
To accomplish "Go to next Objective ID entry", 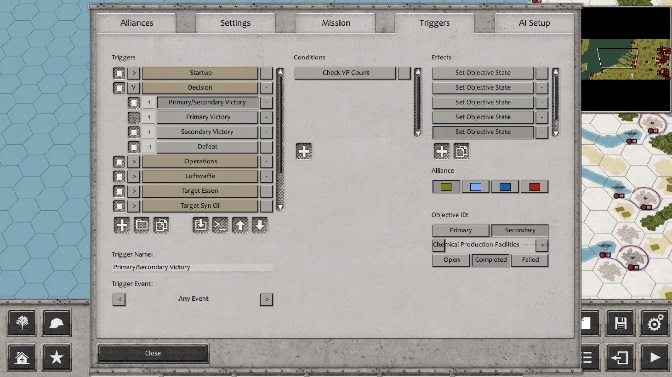I will click(x=542, y=245).
